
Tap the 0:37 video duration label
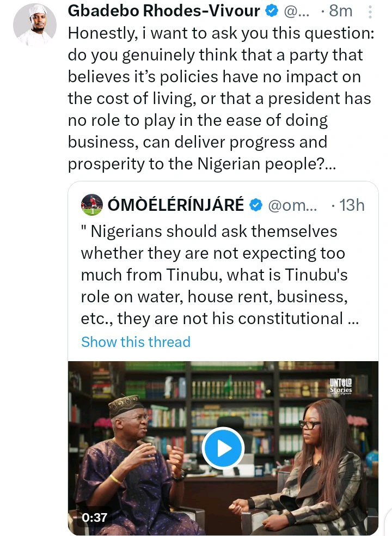pos(95,517)
